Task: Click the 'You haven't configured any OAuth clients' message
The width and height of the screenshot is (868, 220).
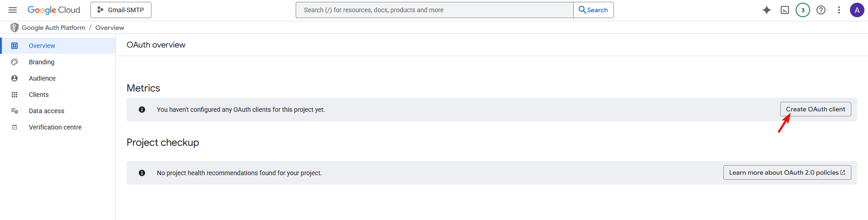Action: 241,110
